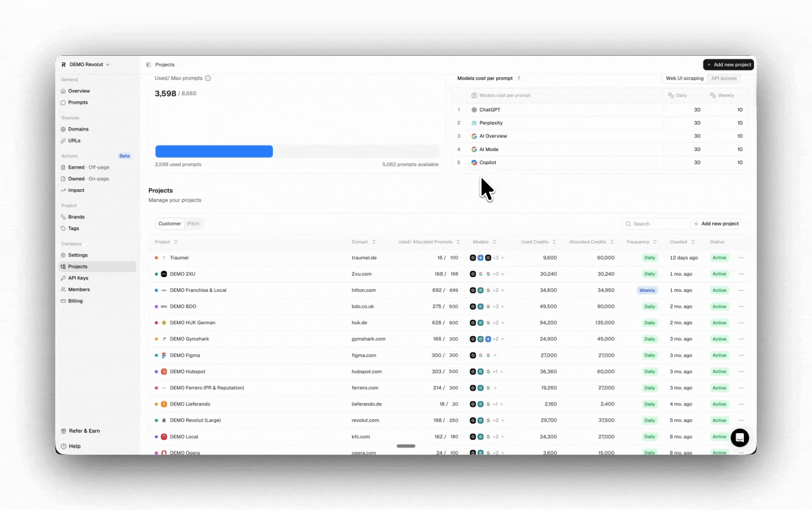812x510 pixels.
Task: Open the Owned On-page icon
Action: pos(63,179)
